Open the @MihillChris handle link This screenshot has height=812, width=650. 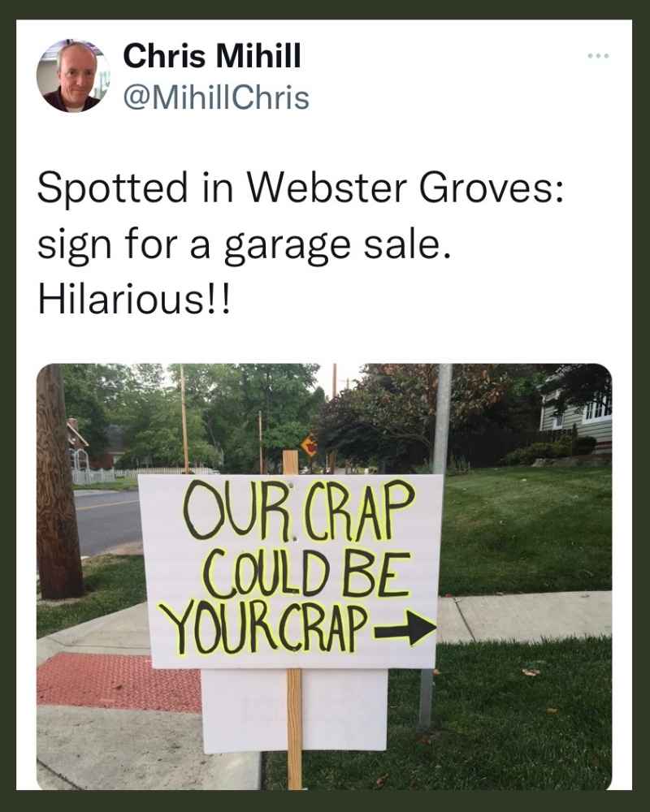216,97
